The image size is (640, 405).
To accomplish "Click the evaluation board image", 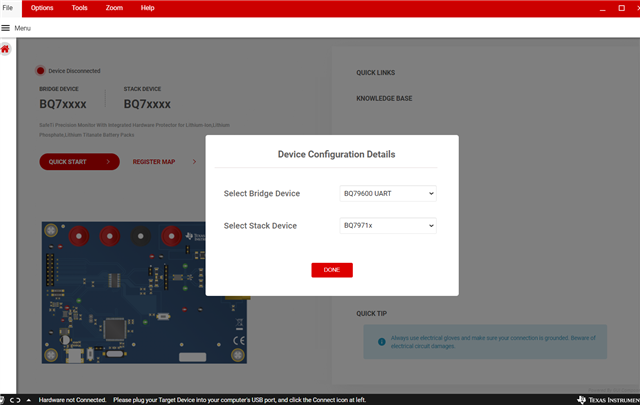I will pos(144,292).
